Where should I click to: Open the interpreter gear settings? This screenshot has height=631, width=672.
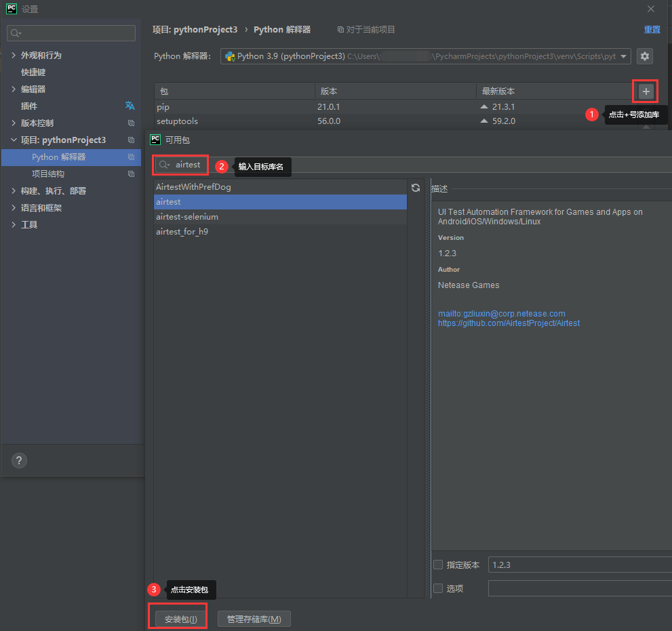(645, 56)
